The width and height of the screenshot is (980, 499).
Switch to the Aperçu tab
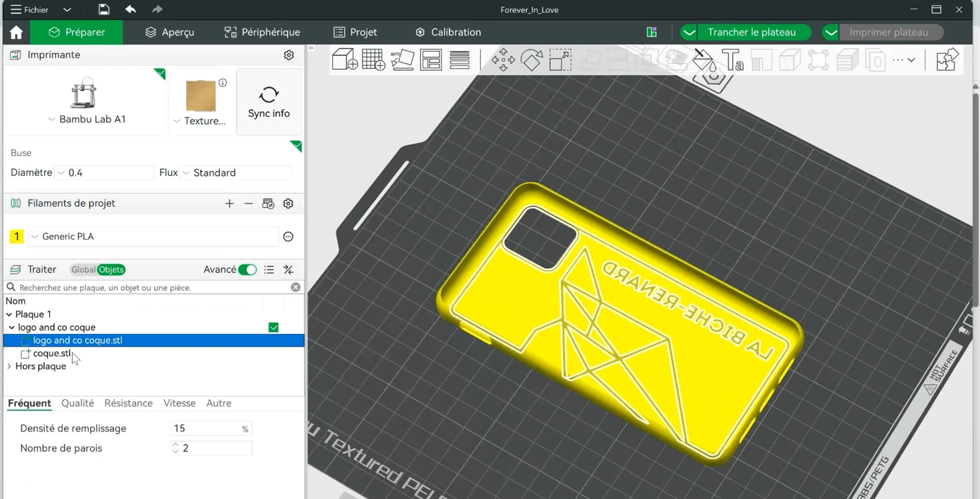pos(169,32)
